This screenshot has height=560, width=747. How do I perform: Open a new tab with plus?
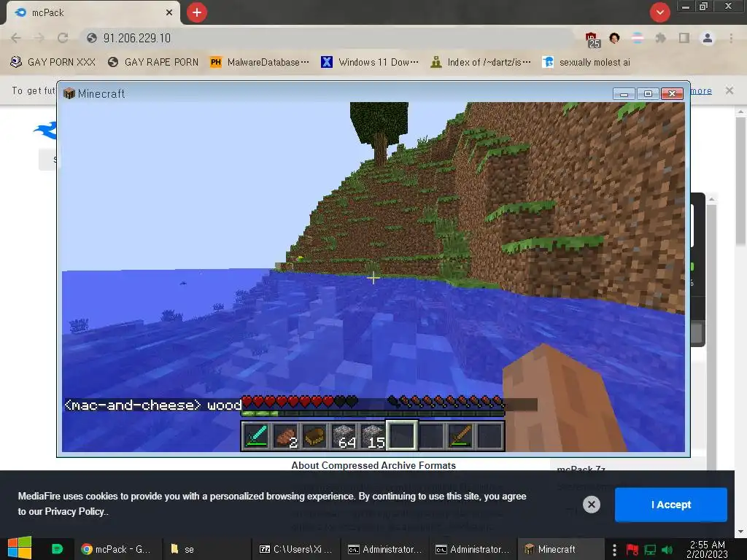tap(197, 12)
